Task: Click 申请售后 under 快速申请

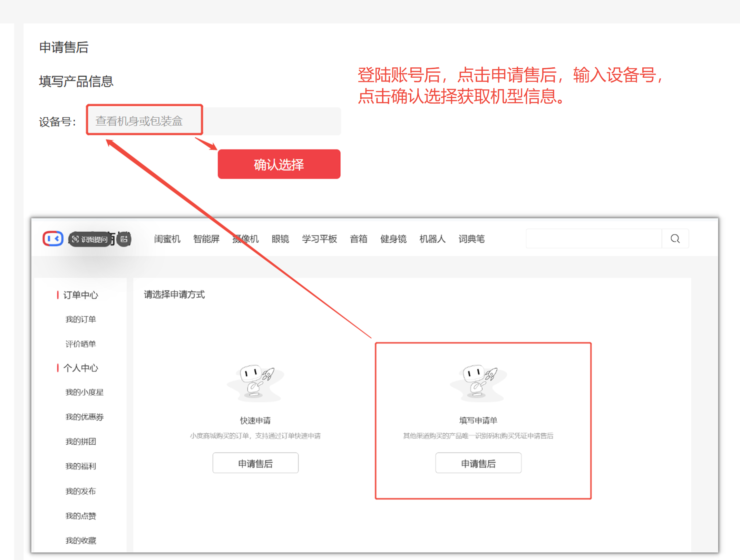Action: click(255, 463)
